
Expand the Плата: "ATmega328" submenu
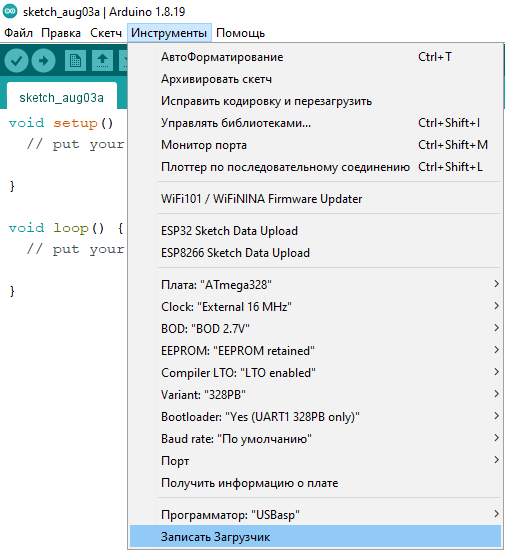pos(315,285)
